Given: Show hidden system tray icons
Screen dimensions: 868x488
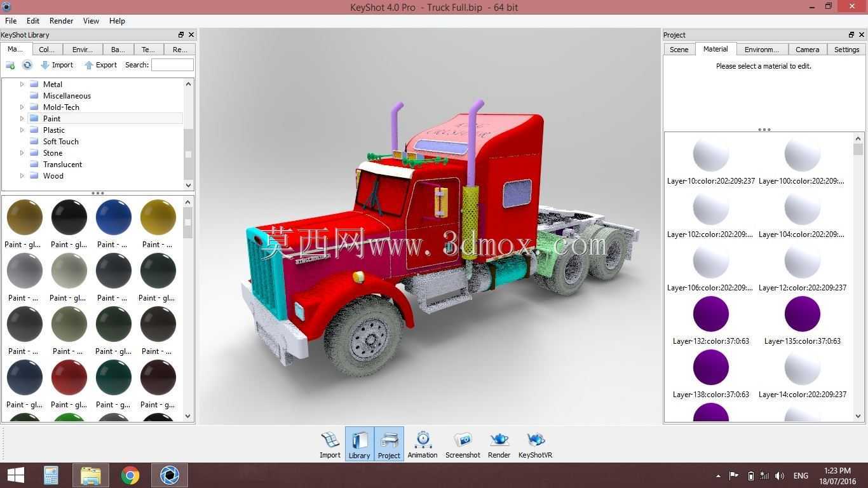Looking at the screenshot, I should (718, 476).
